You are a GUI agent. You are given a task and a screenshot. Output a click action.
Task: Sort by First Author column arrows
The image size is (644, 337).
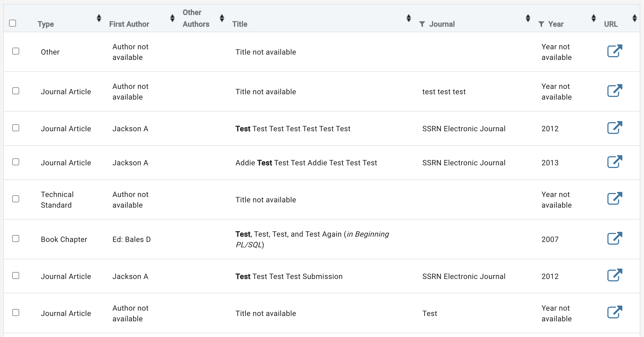172,18
